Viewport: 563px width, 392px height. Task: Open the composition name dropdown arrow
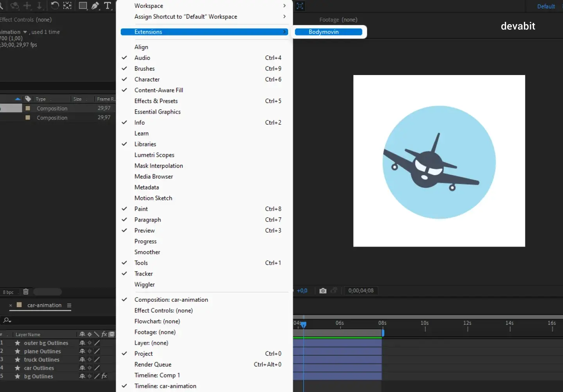[x=25, y=32]
